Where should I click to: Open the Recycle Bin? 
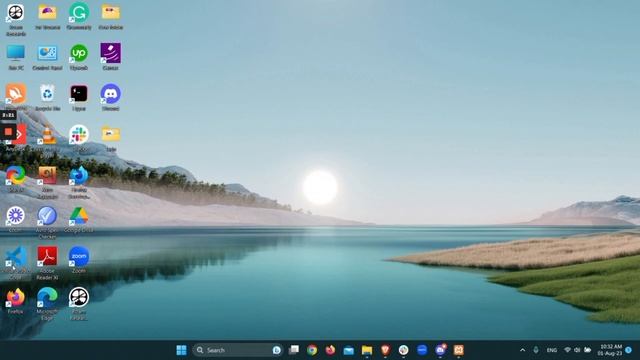(47, 98)
